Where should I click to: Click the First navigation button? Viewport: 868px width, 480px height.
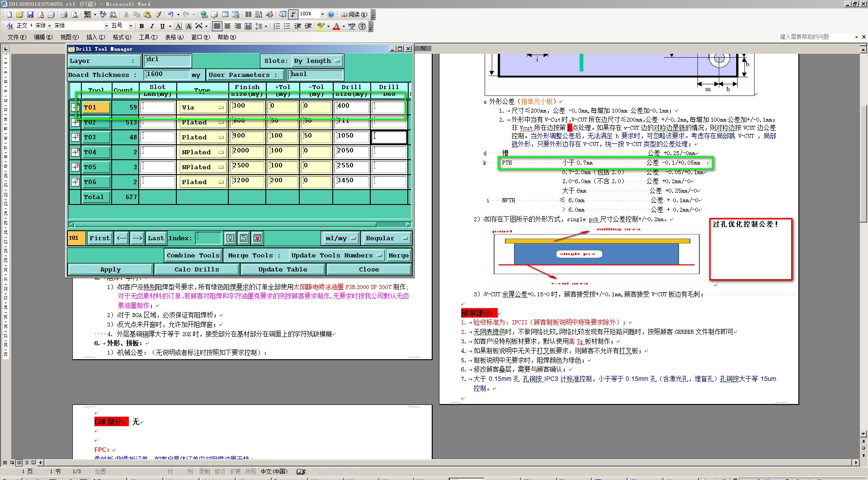(99, 238)
